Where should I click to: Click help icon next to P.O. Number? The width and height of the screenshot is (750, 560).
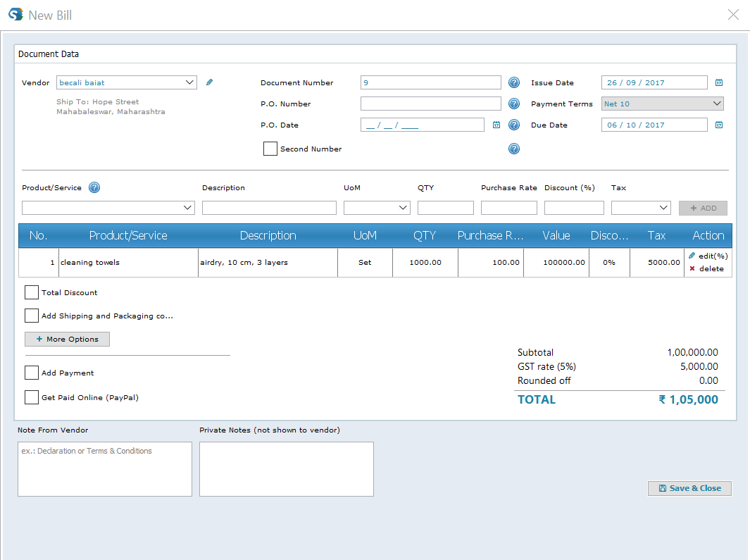[x=514, y=104]
